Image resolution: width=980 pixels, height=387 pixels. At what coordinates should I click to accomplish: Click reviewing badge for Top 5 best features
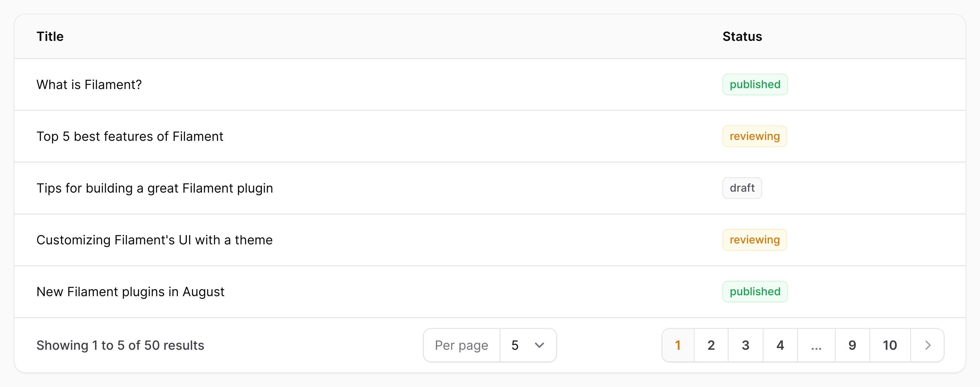[754, 136]
